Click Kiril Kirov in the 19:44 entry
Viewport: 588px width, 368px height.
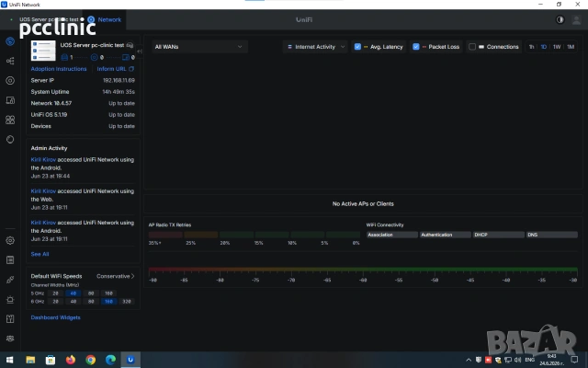point(43,159)
